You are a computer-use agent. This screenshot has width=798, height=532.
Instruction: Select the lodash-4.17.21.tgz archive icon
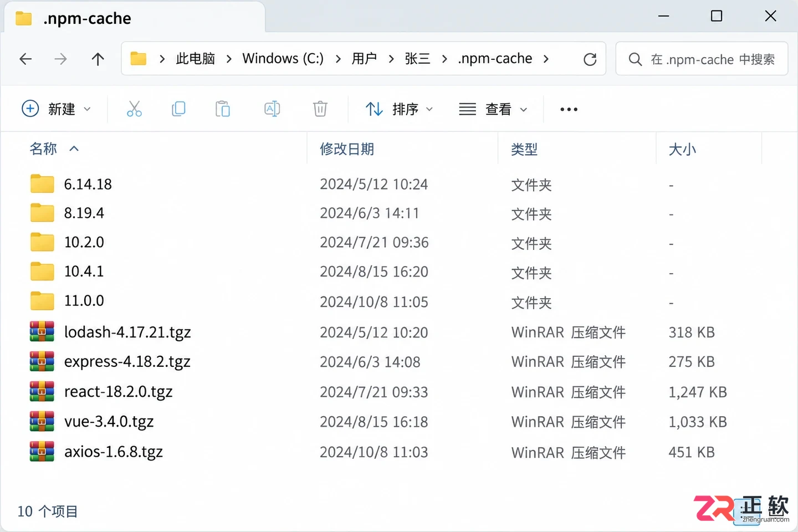pyautogui.click(x=42, y=331)
